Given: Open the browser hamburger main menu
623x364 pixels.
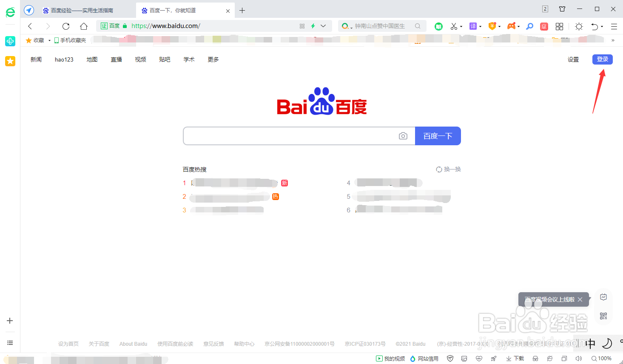Looking at the screenshot, I should point(614,26).
